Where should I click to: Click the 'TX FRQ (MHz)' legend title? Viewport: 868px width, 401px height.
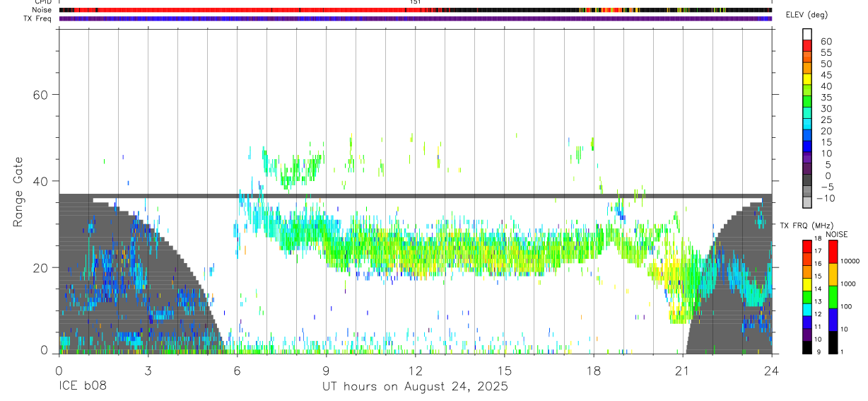[x=807, y=225]
